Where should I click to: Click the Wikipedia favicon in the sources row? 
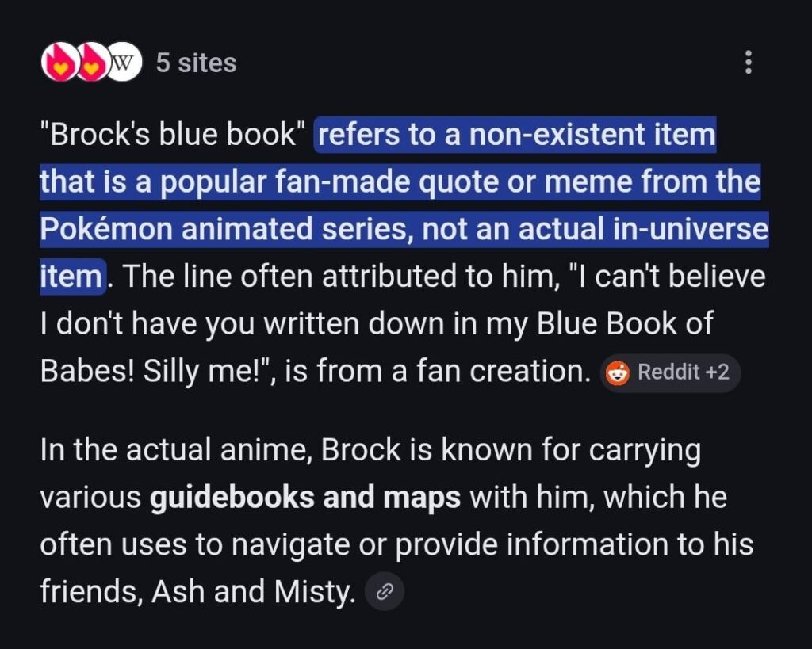coord(123,62)
